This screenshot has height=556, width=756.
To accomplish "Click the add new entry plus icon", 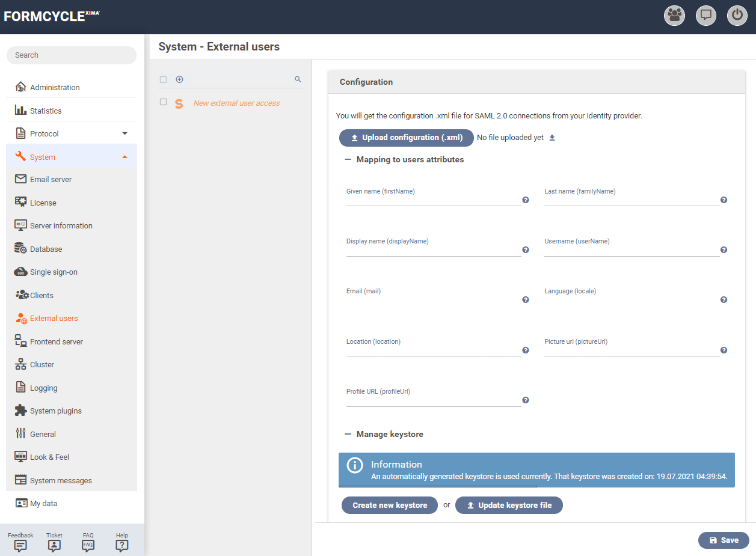I will coord(179,79).
